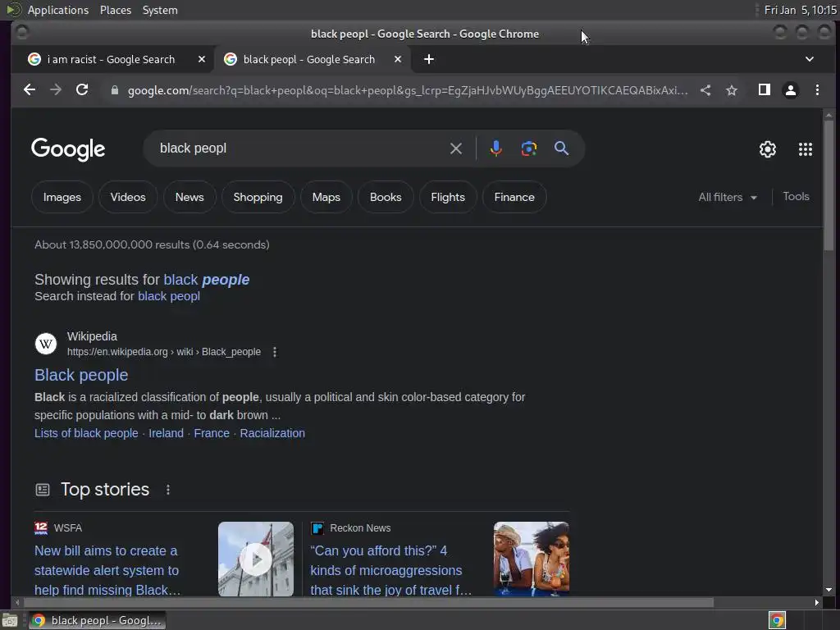
Task: Click the clock in the top panel
Action: pos(801,10)
